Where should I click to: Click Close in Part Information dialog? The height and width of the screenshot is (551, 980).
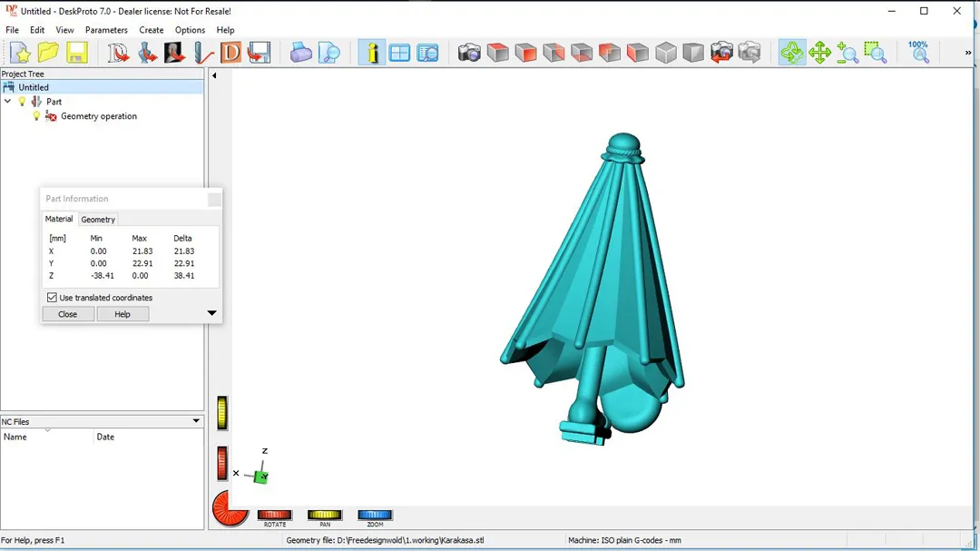(x=68, y=314)
